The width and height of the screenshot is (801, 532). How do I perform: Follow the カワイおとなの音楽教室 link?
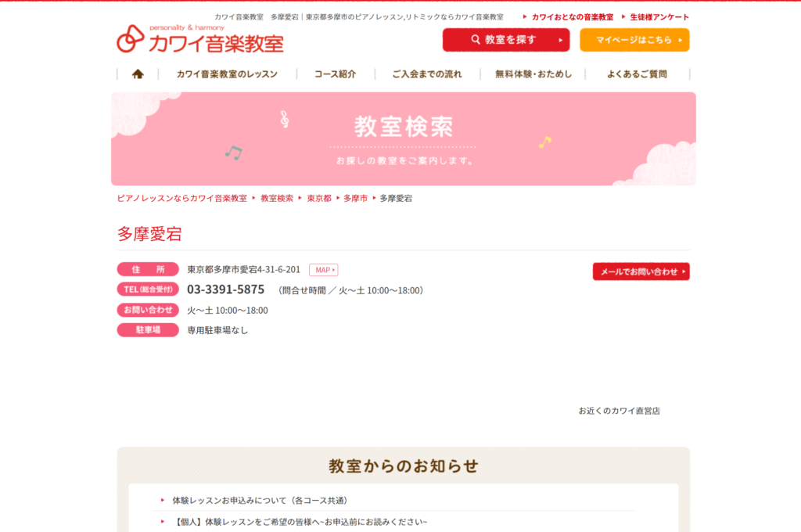pyautogui.click(x=572, y=17)
